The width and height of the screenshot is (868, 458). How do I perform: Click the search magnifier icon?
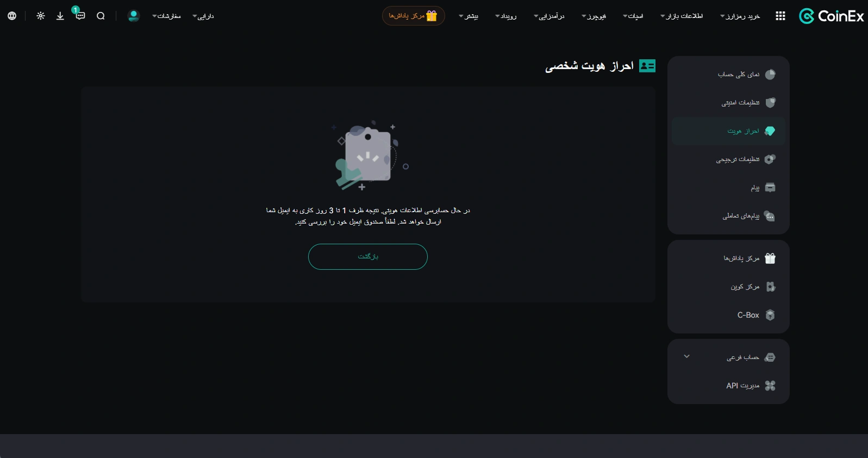point(101,16)
